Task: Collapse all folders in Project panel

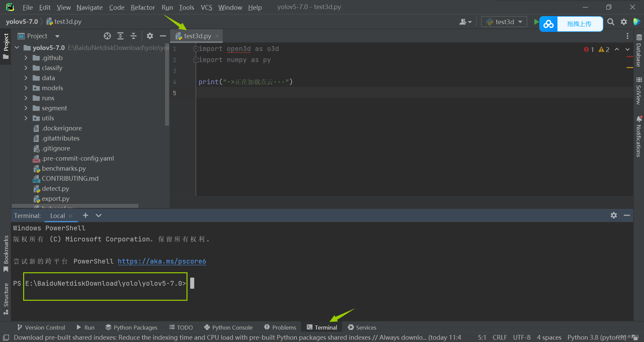Action: pyautogui.click(x=133, y=36)
